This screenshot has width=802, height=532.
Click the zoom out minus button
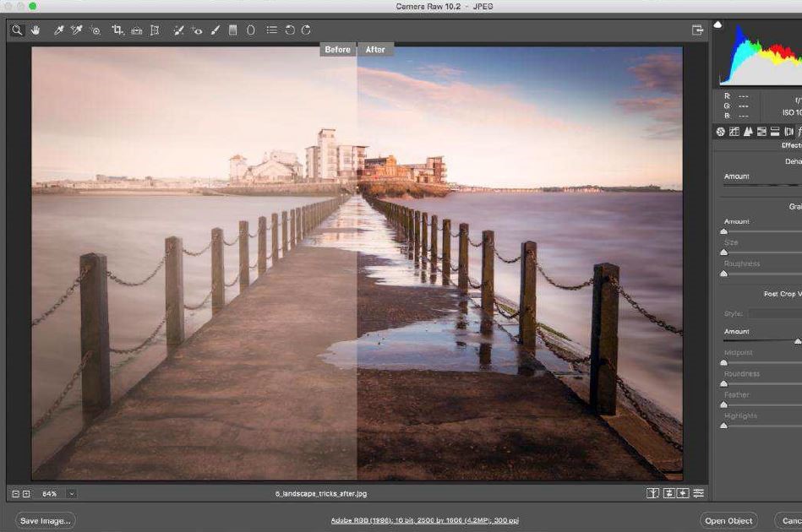click(x=15, y=494)
